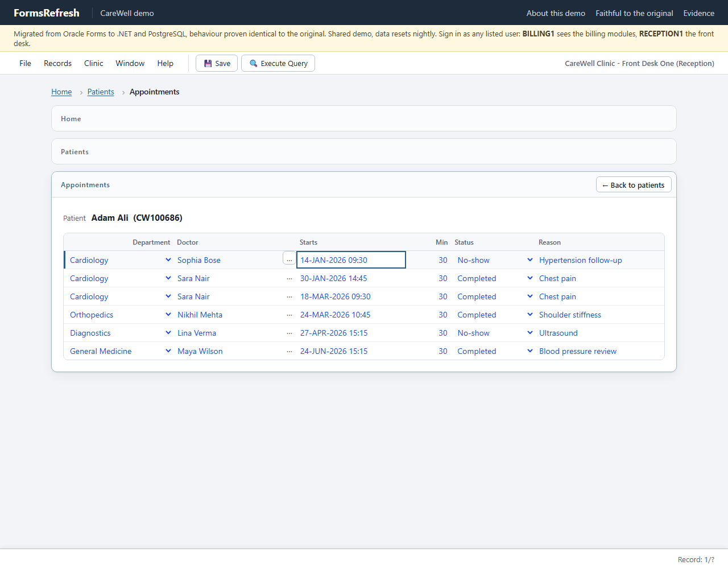This screenshot has width=728, height=569.
Task: Follow the Patients breadcrumb link
Action: click(101, 92)
